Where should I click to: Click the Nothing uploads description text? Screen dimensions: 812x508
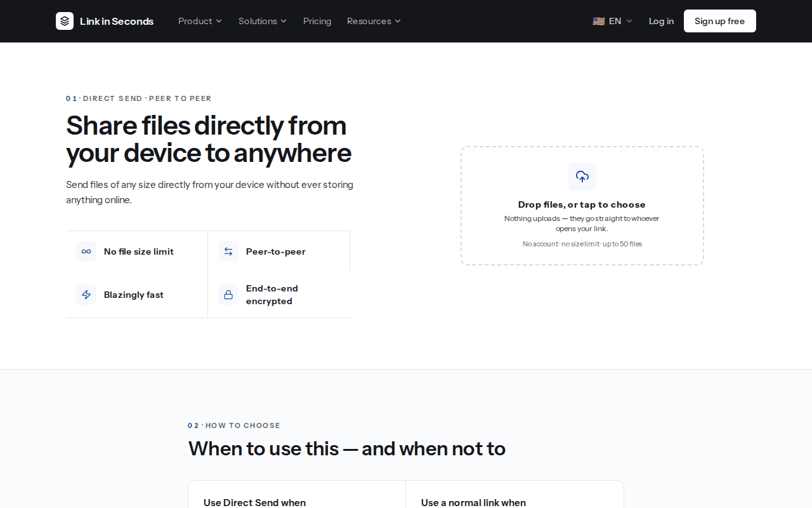pos(582,224)
